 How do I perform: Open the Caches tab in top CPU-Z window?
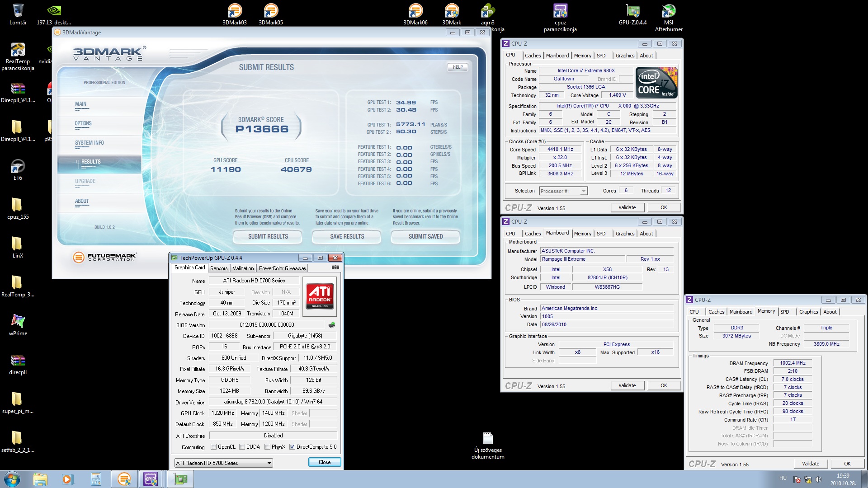pyautogui.click(x=533, y=56)
